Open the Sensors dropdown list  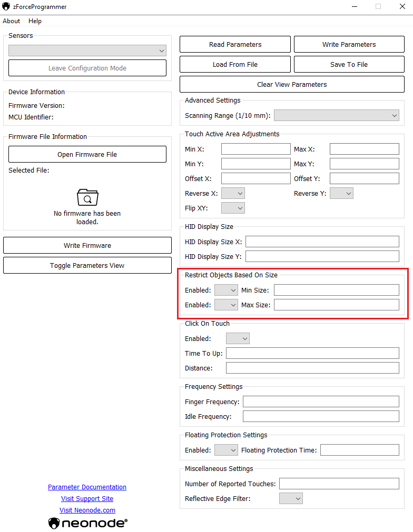(87, 51)
